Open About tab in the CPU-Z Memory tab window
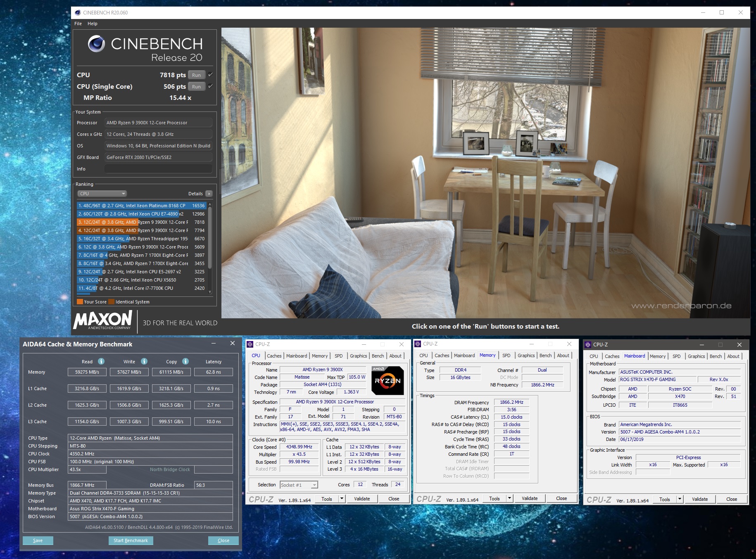756x559 pixels. click(563, 355)
